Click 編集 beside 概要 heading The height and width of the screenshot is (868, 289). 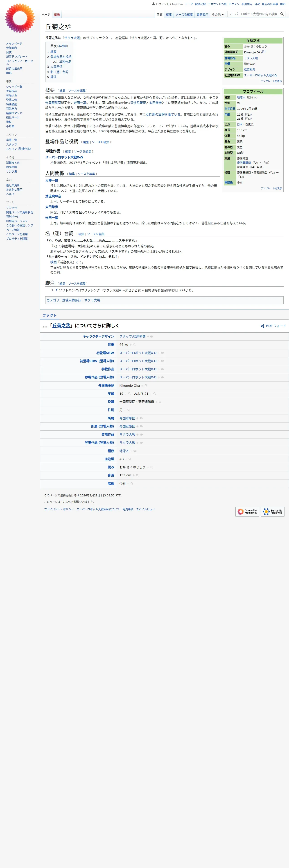tap(62, 91)
